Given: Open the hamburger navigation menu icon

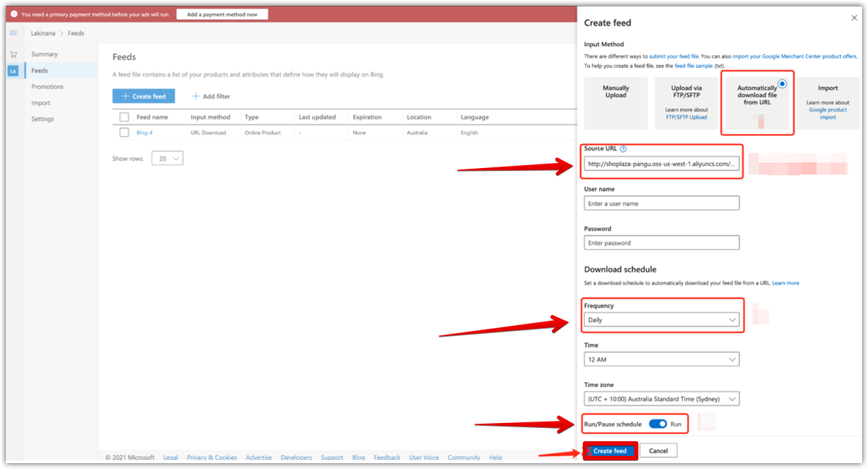Looking at the screenshot, I should pyautogui.click(x=13, y=33).
